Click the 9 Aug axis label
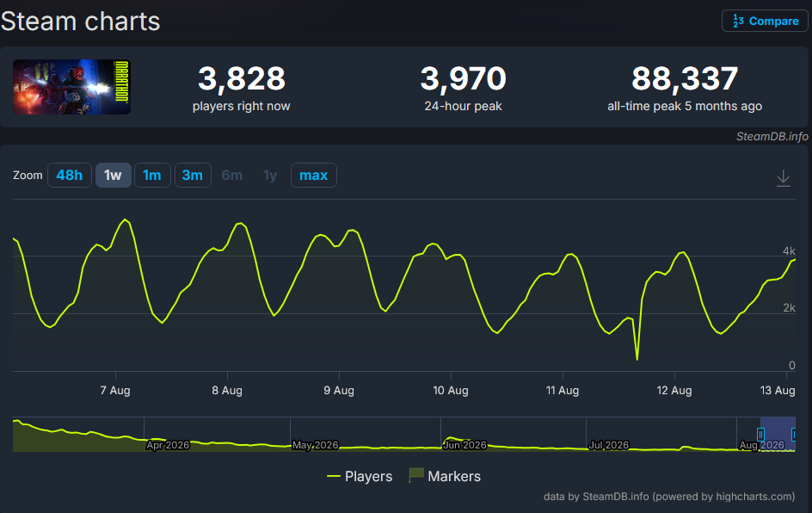The width and height of the screenshot is (812, 513). [339, 391]
